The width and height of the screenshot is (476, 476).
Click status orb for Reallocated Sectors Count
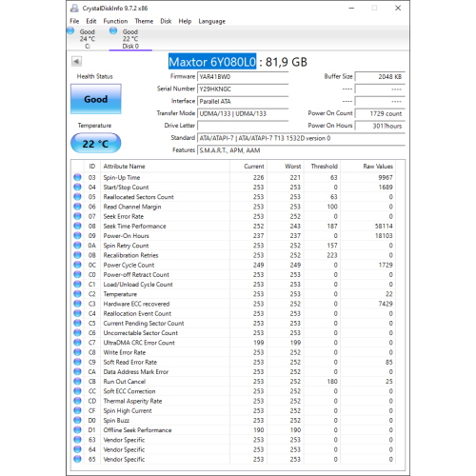(x=77, y=197)
